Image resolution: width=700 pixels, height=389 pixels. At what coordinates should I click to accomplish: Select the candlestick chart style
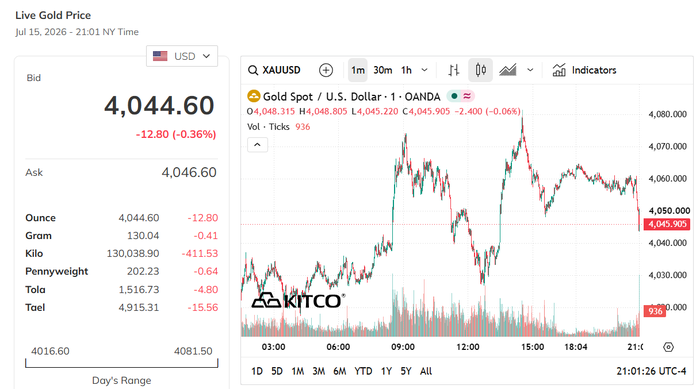[x=480, y=70]
